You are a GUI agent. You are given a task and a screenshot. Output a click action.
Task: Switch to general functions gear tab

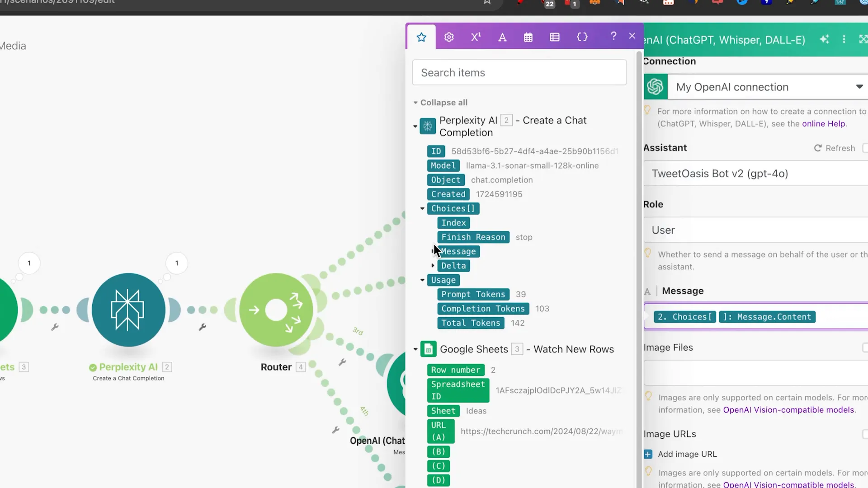[449, 37]
